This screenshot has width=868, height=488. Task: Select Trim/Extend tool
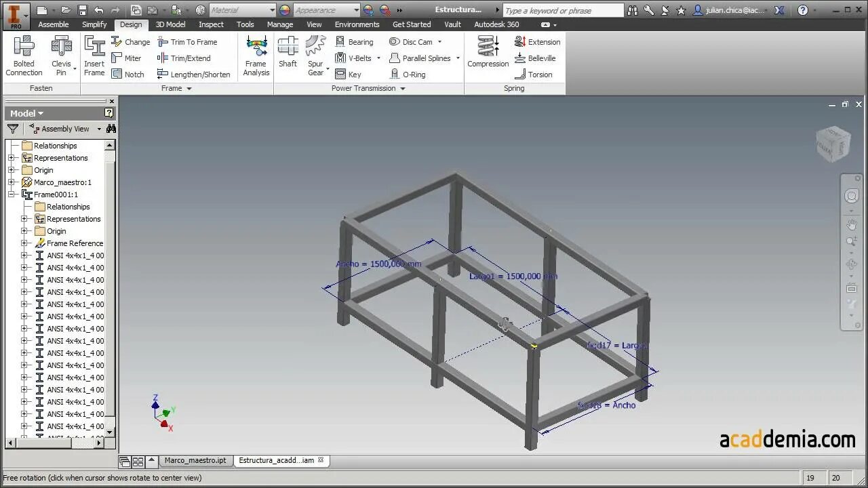pyautogui.click(x=184, y=58)
